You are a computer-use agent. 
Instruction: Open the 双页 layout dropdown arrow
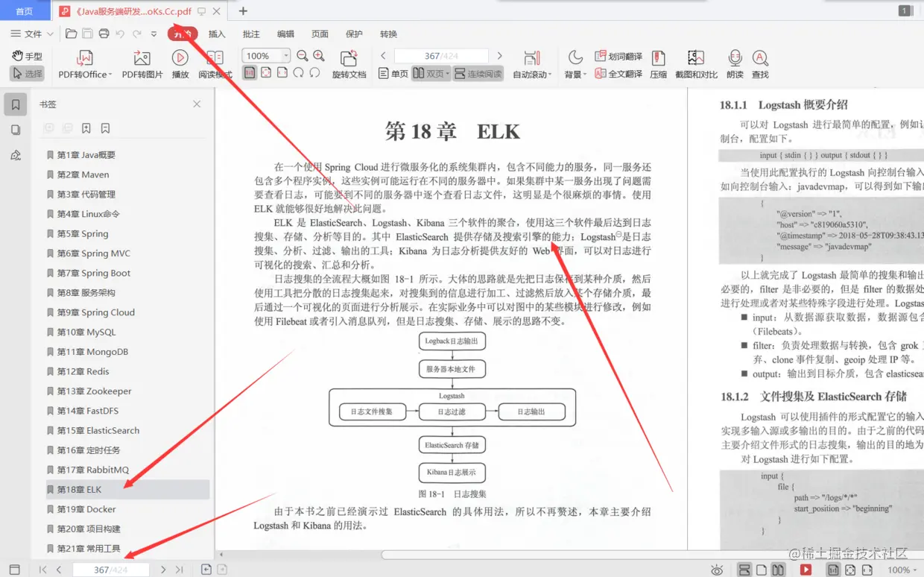tap(447, 75)
